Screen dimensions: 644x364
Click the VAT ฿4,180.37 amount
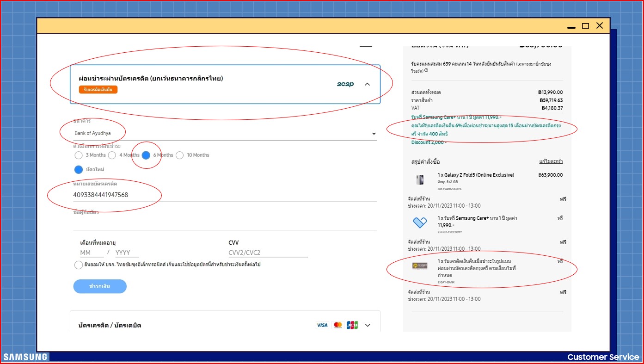click(551, 108)
